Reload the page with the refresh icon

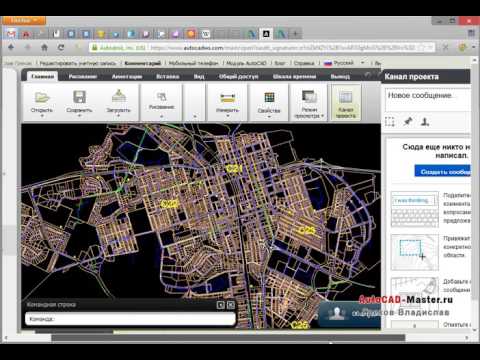[61, 47]
